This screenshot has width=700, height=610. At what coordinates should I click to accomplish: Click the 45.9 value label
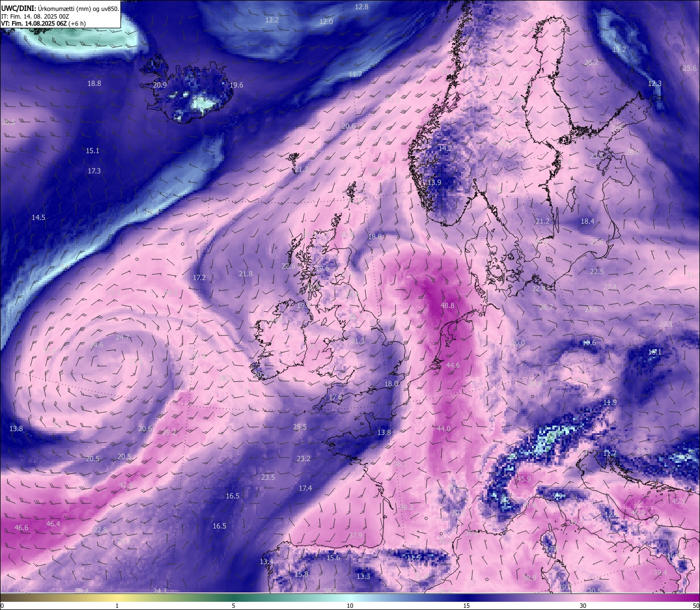(524, 479)
